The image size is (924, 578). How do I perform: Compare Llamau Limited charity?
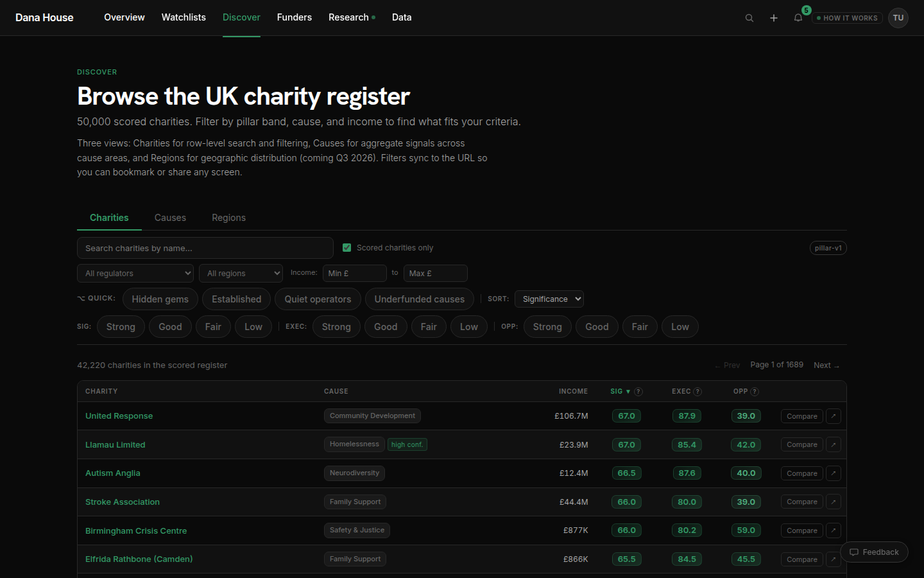[802, 444]
